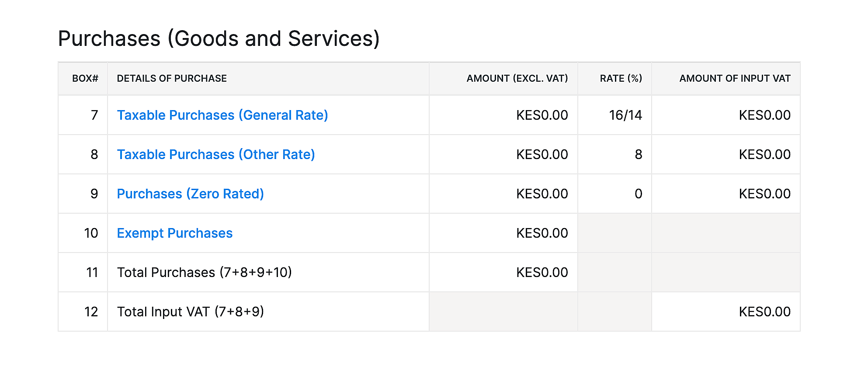The height and width of the screenshot is (374, 868).
Task: Click the KES0.00 amount for Exempt Purchases
Action: click(541, 233)
